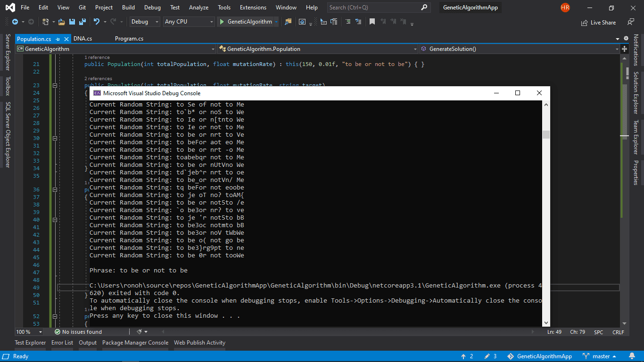
Task: Click the editor settings gear icon
Action: click(626, 39)
